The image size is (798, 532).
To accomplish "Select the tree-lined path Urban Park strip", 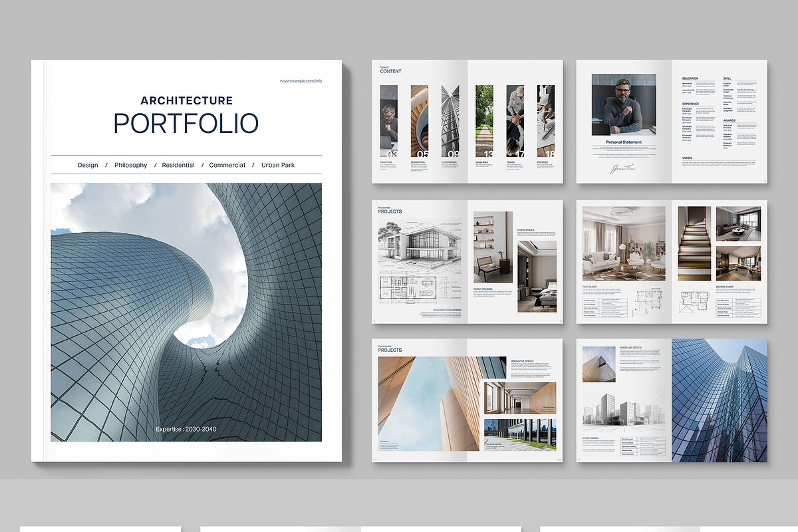I will [x=484, y=120].
